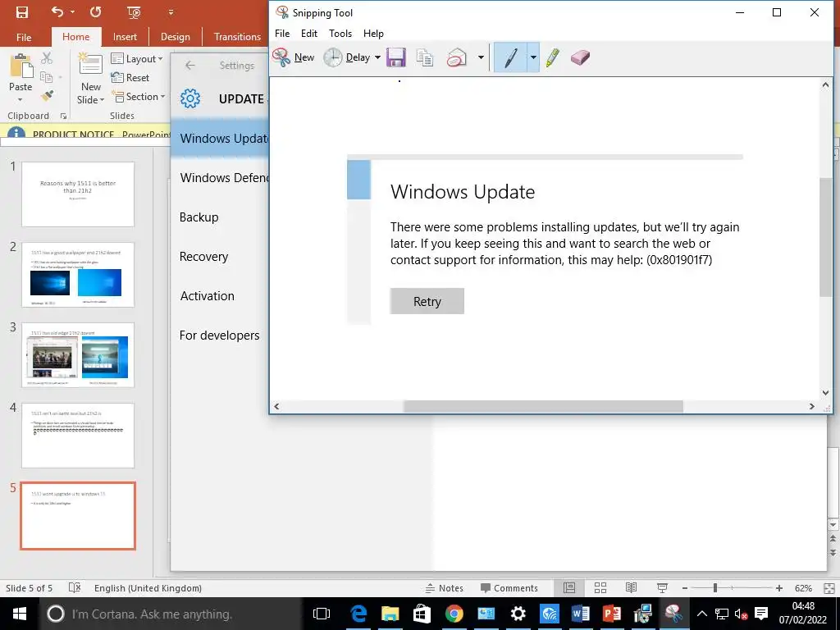840x630 pixels.
Task: Open the Clipboard pane launcher
Action: [x=63, y=116]
